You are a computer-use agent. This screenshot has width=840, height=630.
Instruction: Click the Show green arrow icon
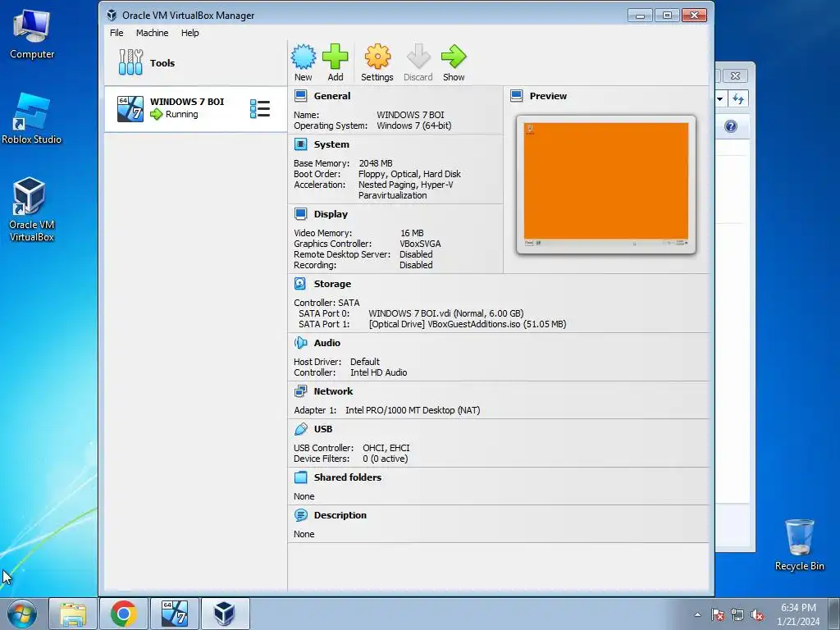[x=454, y=57]
